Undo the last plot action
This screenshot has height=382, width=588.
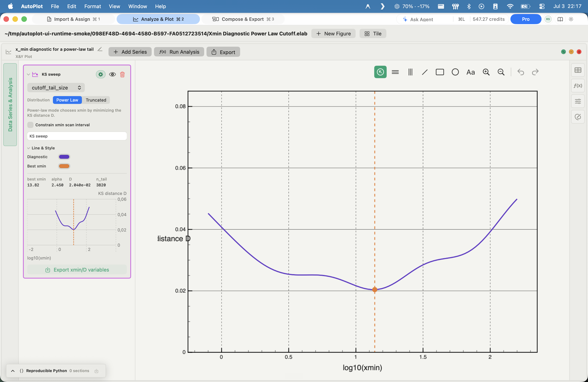tap(521, 72)
